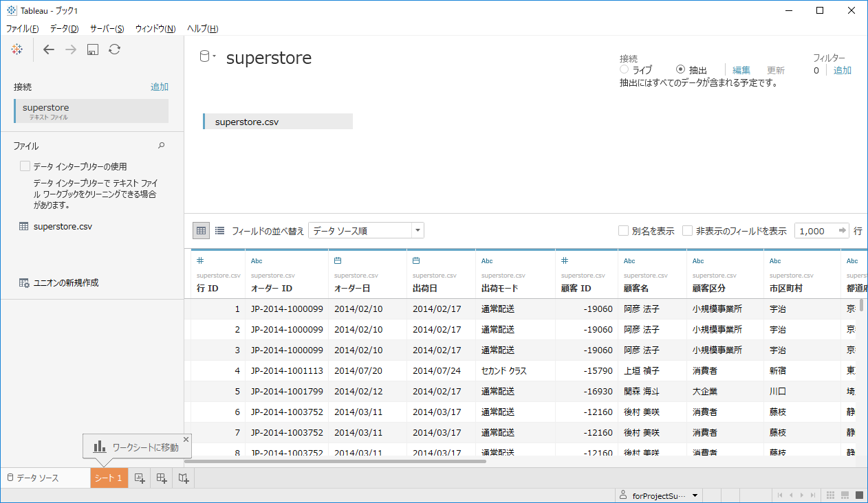The height and width of the screenshot is (503, 868).
Task: Open the ウィンドウ menu
Action: point(155,29)
